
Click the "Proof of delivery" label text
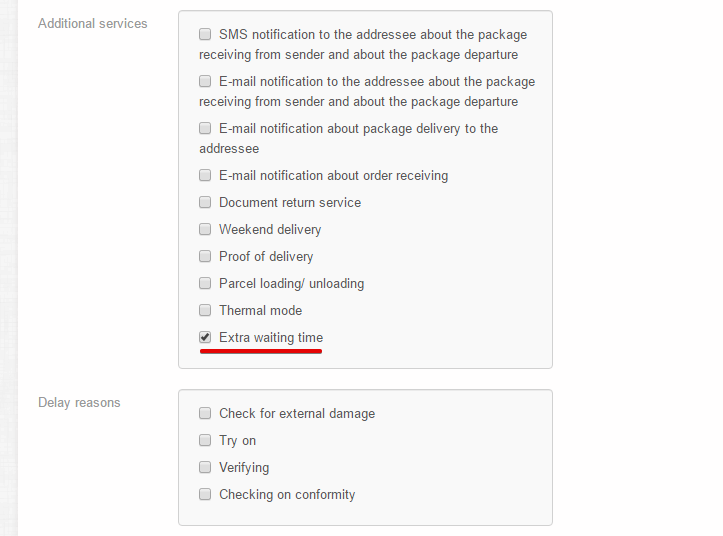[266, 256]
